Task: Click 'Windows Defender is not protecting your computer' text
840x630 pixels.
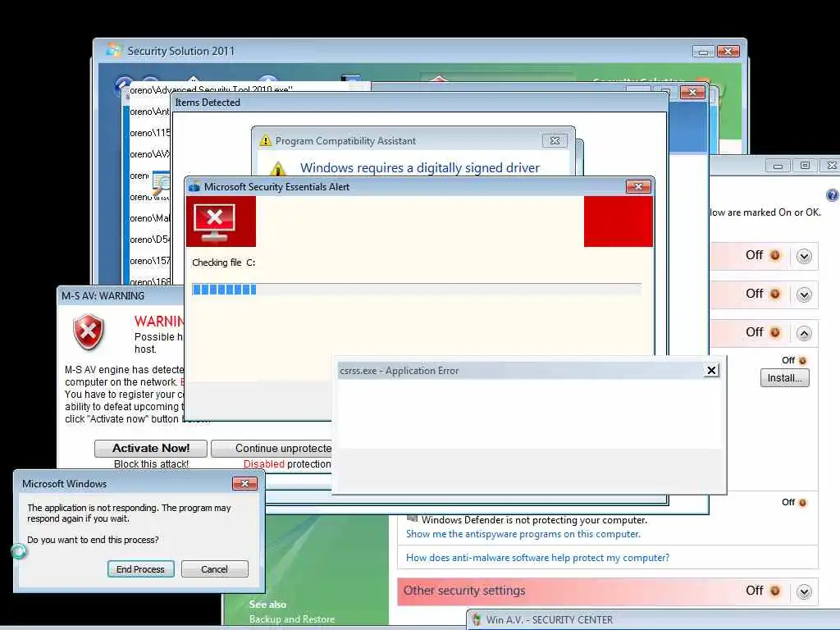Action: (534, 520)
